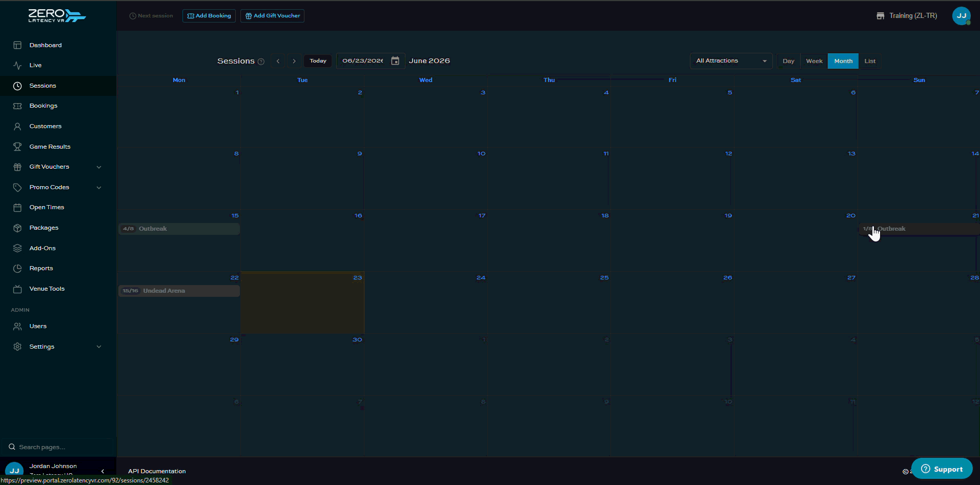Open the 4/8 Outbreak session on June 15

(x=179, y=229)
